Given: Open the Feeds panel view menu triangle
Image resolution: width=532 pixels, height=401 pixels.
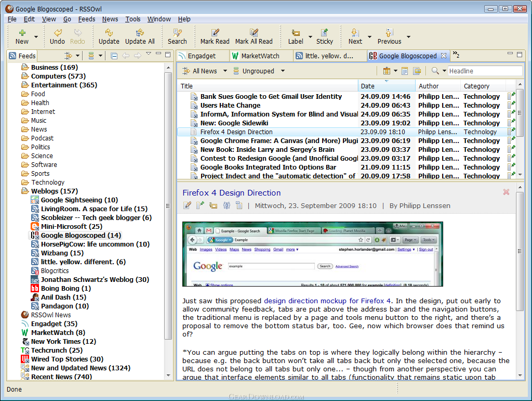Looking at the screenshot, I should click(x=148, y=53).
